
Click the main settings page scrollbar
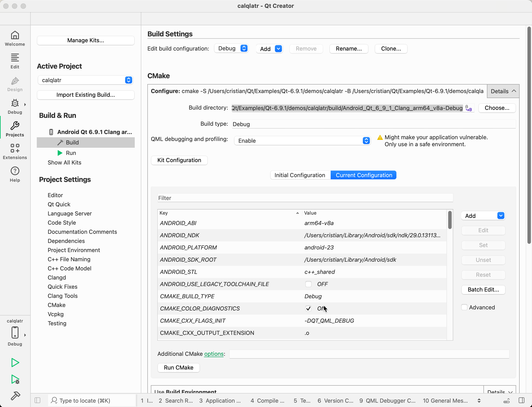pyautogui.click(x=529, y=135)
